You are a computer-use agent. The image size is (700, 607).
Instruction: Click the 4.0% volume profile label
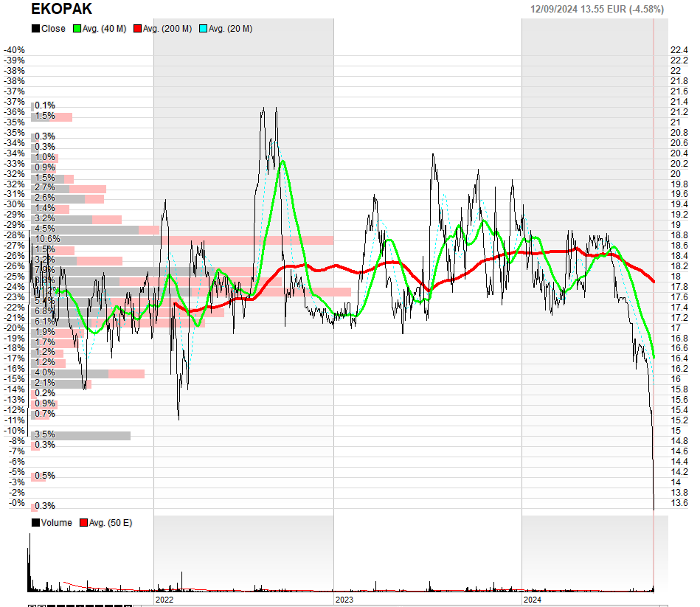coord(45,372)
